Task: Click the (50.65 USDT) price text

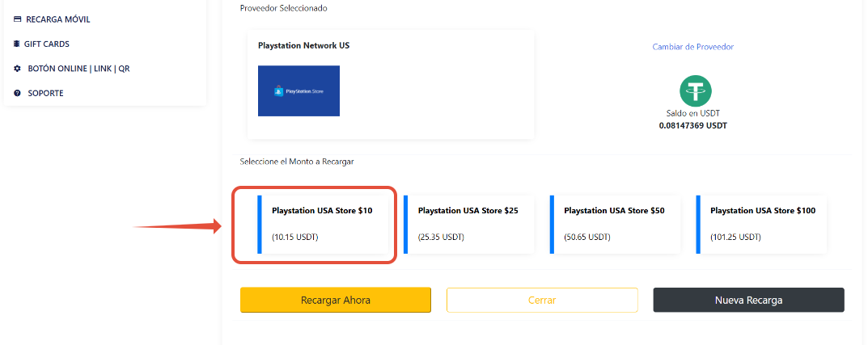Action: click(x=587, y=238)
